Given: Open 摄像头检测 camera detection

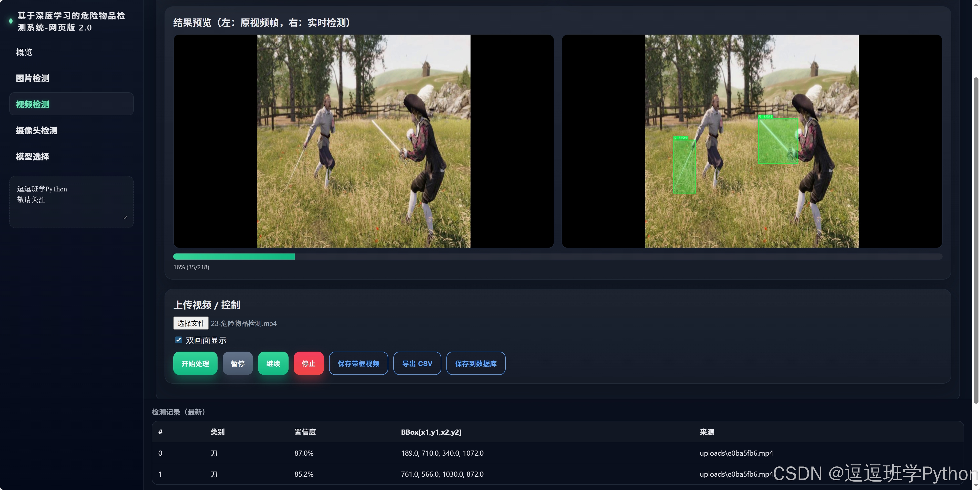Looking at the screenshot, I should 71,130.
